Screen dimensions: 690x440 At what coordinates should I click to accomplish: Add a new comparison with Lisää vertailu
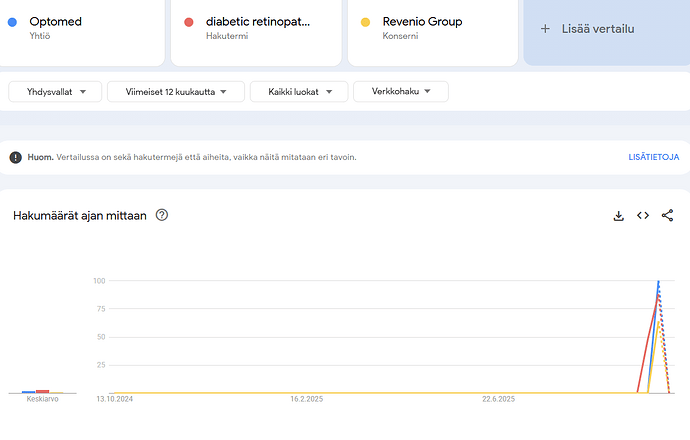[x=606, y=31]
